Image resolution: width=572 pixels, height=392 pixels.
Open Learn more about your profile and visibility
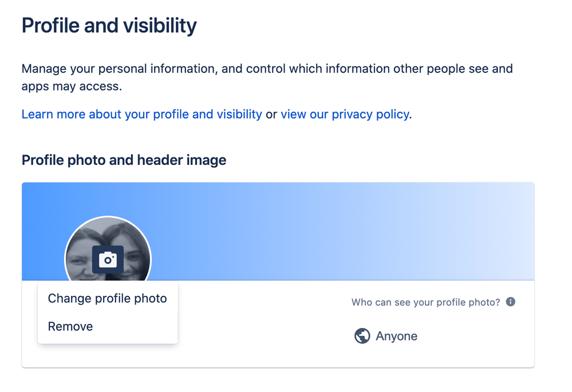tap(141, 114)
